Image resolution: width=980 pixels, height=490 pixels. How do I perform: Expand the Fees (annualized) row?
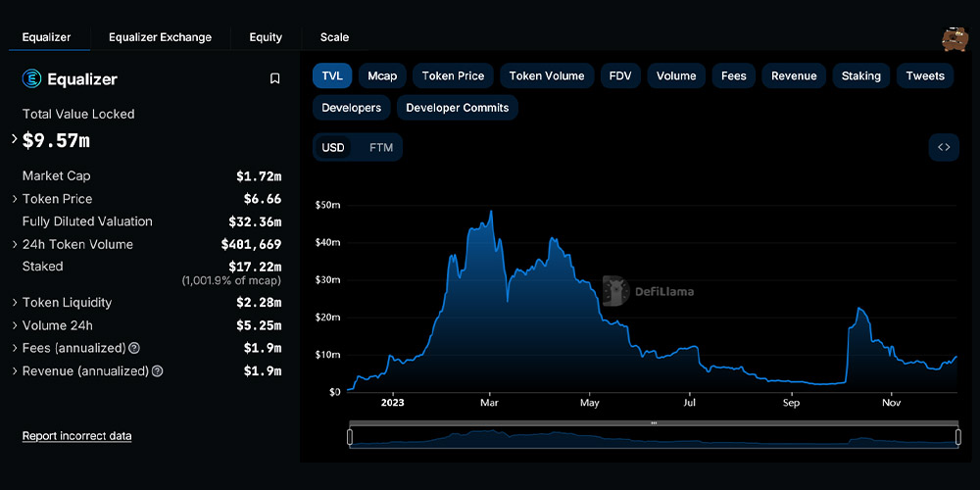point(15,348)
